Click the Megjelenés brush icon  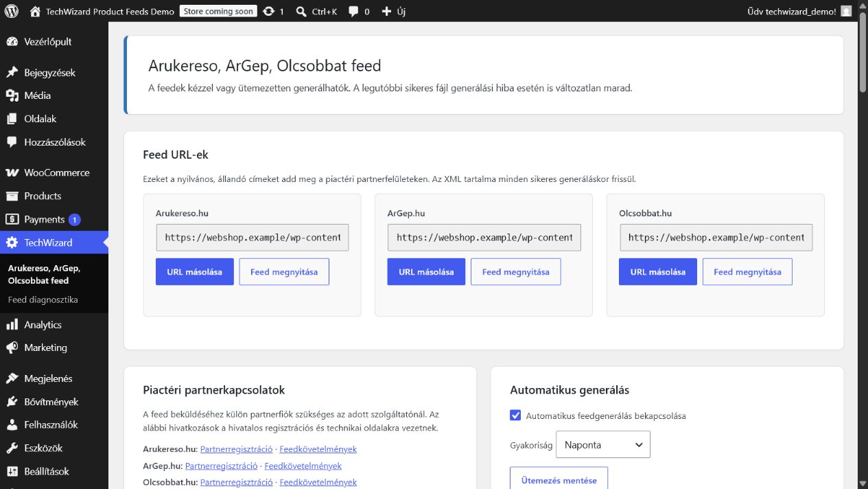click(x=12, y=378)
